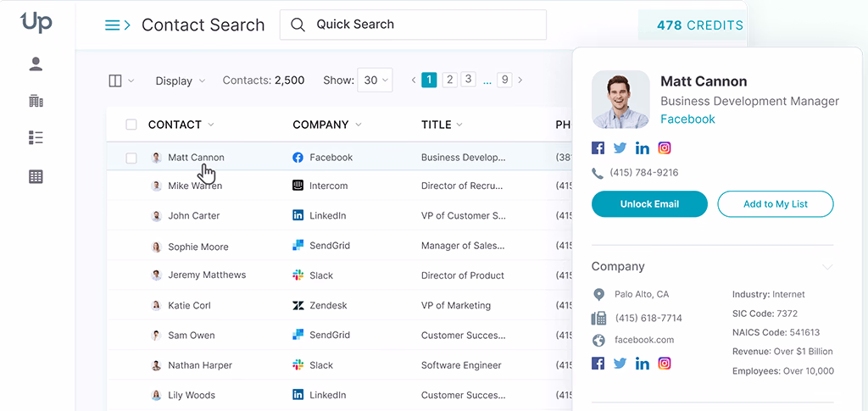Open company Twitter icon in Company section
This screenshot has height=411, width=868.
pos(620,364)
